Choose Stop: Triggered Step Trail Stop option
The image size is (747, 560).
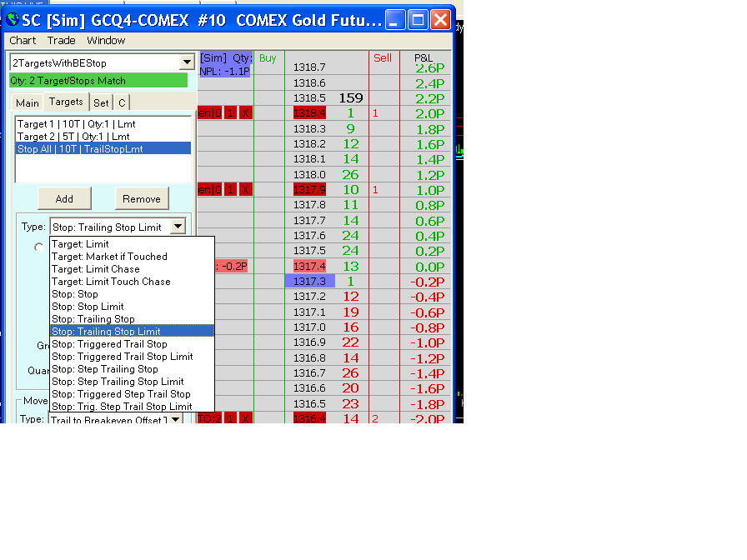point(132,394)
